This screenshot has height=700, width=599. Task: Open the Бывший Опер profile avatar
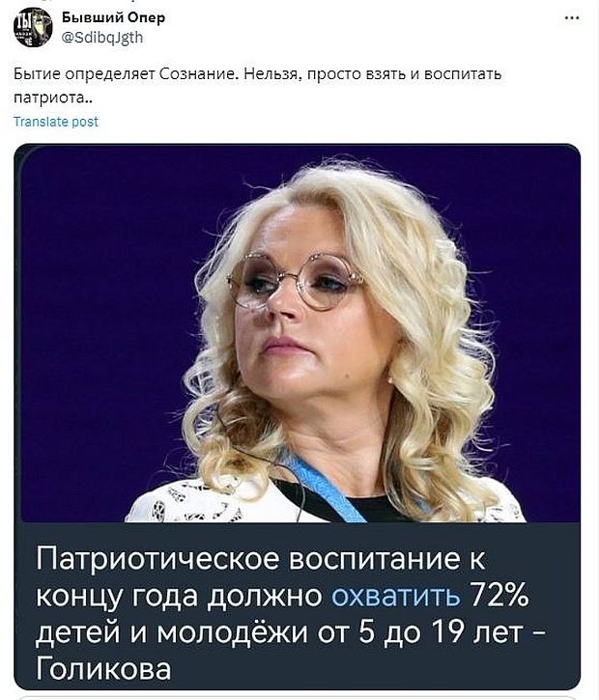(x=33, y=28)
